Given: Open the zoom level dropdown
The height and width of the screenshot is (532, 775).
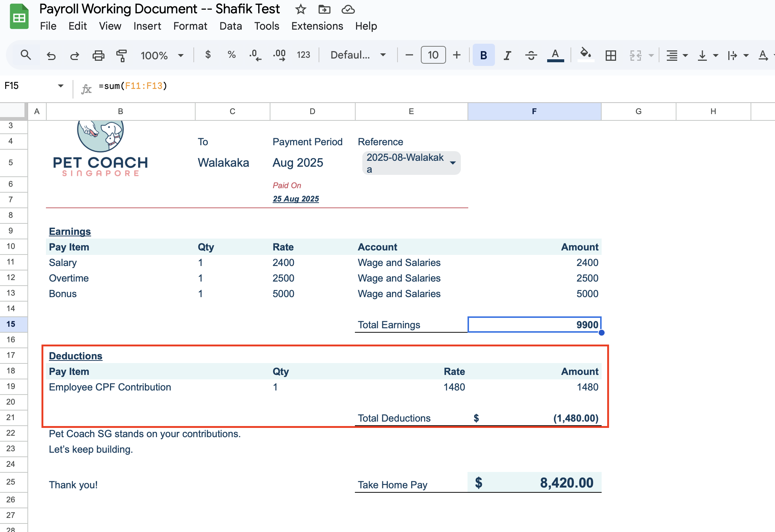Looking at the screenshot, I should 162,55.
